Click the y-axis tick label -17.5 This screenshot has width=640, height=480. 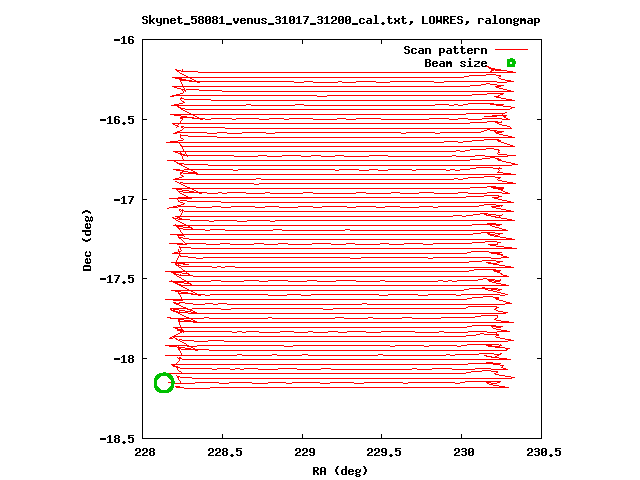point(117,279)
